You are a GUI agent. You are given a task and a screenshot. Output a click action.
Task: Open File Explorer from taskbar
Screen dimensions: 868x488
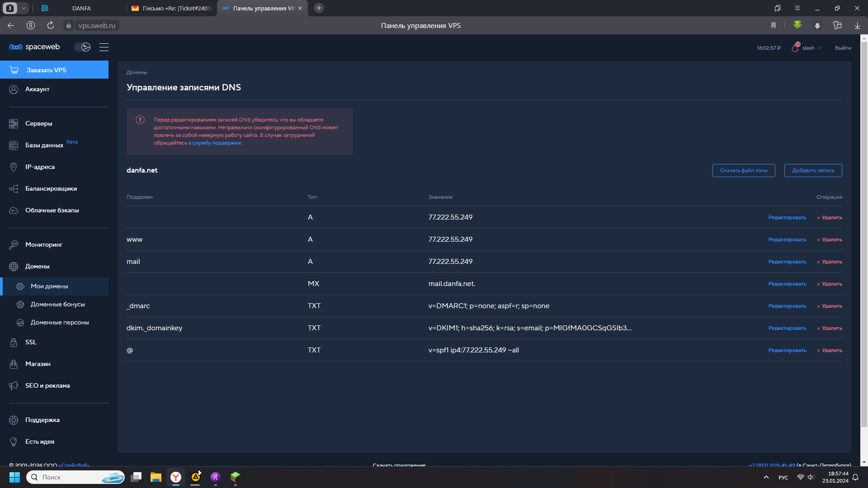[x=156, y=477]
